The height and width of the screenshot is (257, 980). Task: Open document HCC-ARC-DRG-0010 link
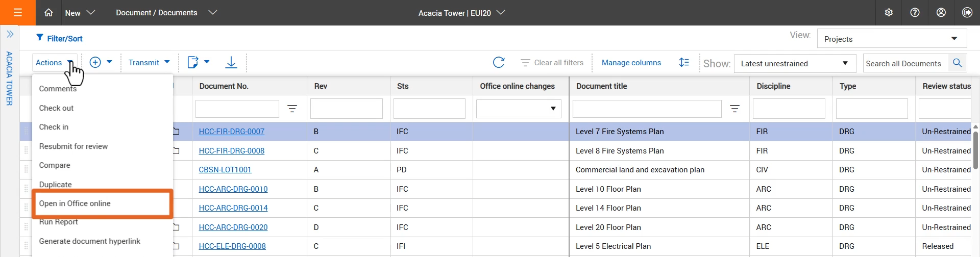coord(233,189)
